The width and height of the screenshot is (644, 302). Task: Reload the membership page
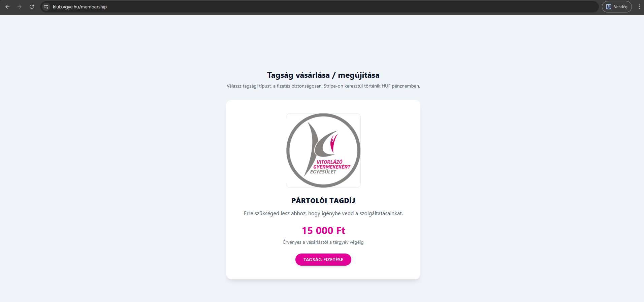tap(32, 7)
